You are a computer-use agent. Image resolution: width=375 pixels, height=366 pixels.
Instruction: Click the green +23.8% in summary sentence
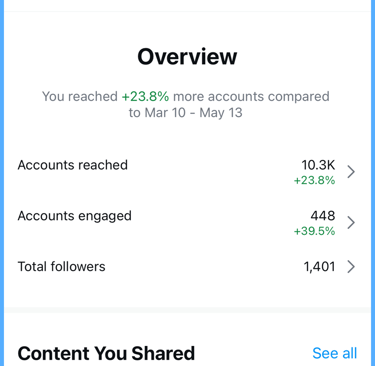(145, 97)
